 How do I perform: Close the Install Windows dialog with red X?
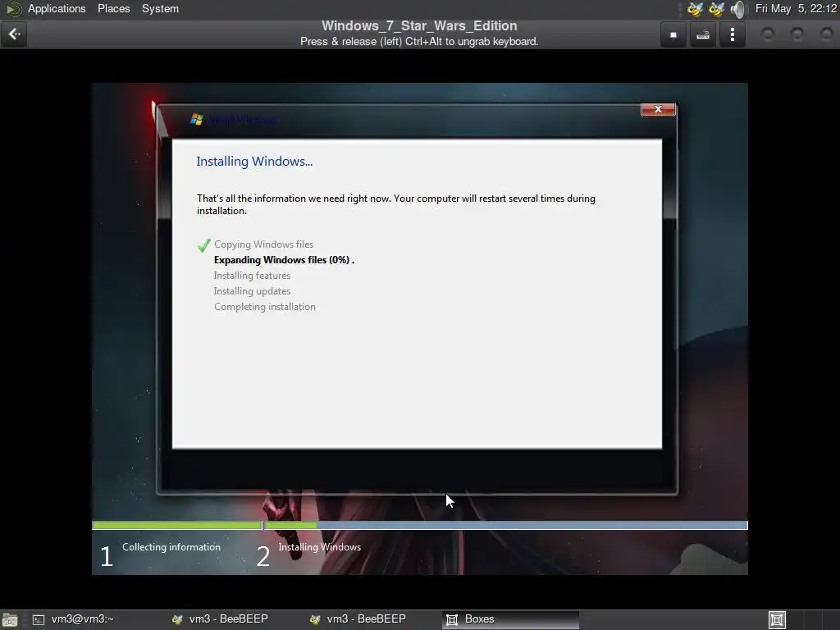point(658,109)
